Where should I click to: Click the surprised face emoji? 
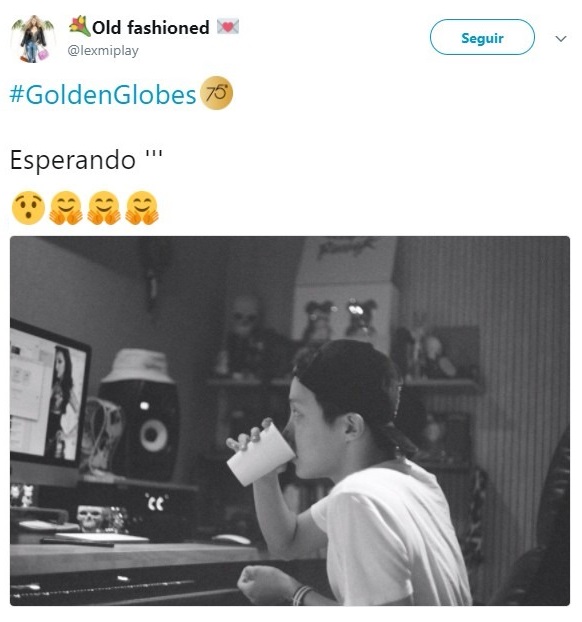point(28,208)
